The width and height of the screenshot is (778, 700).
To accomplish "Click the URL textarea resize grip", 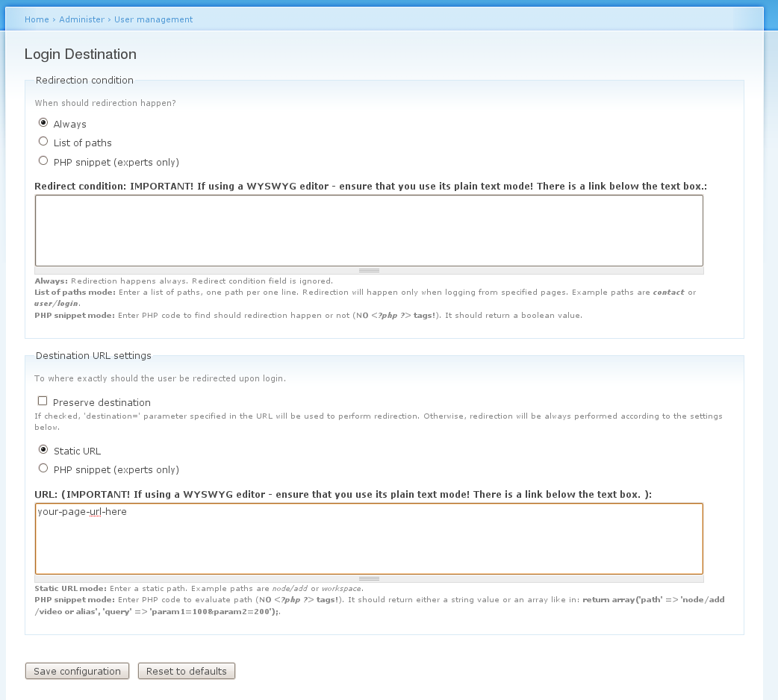I will click(x=369, y=579).
